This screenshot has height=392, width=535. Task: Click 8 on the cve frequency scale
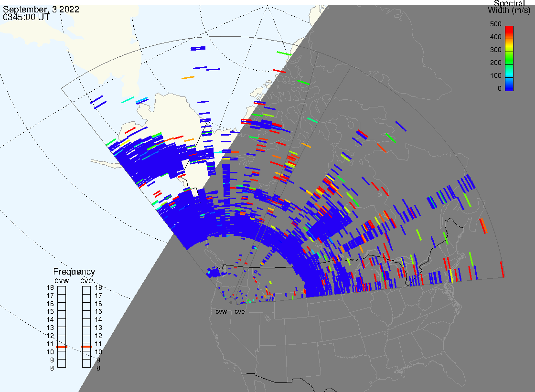pos(98,368)
